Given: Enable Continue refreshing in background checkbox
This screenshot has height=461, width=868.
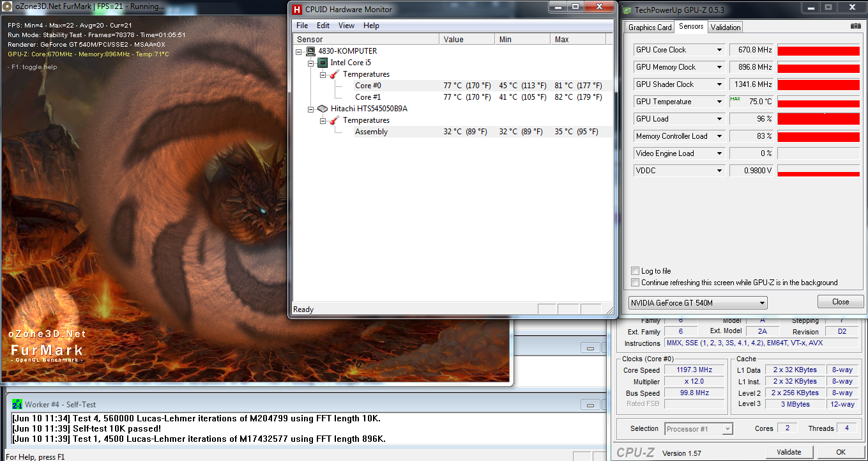Looking at the screenshot, I should click(635, 283).
